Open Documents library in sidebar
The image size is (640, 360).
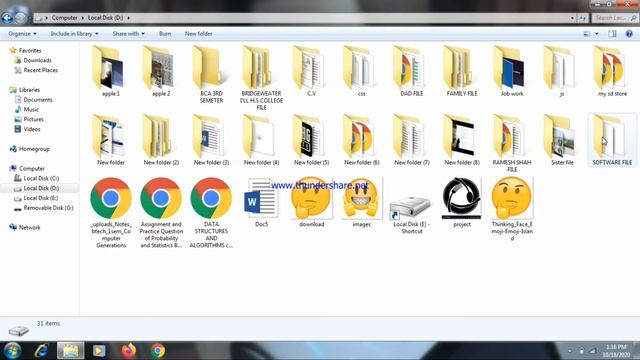tap(33, 100)
